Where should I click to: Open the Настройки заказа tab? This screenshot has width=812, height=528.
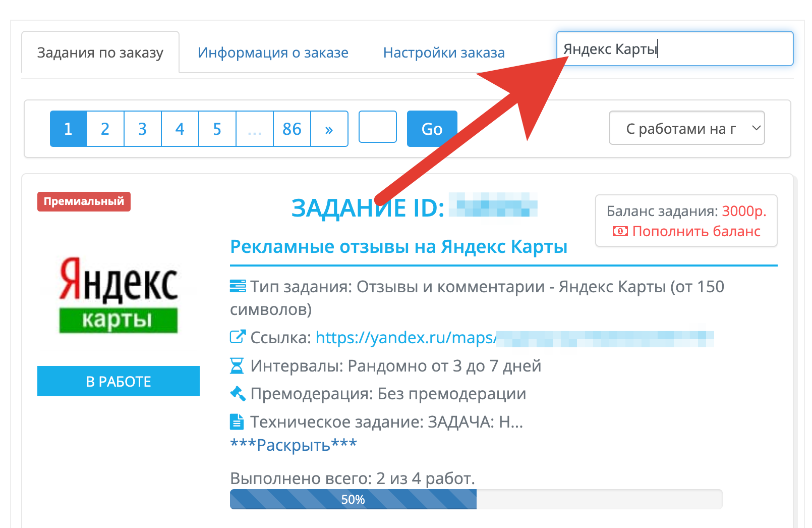click(444, 52)
